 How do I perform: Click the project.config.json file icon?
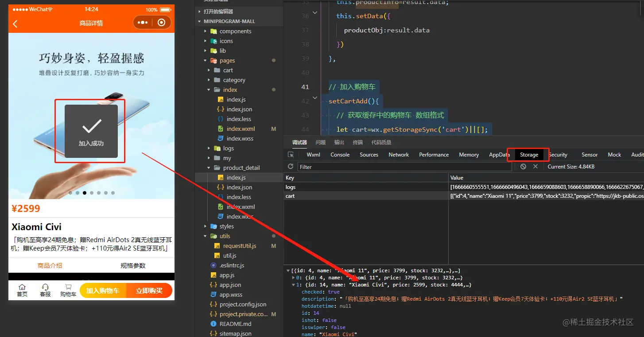[213, 304]
